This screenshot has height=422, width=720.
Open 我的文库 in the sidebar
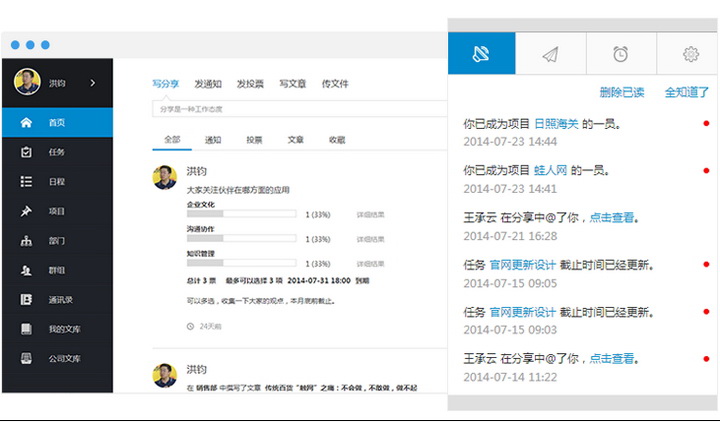click(x=57, y=329)
